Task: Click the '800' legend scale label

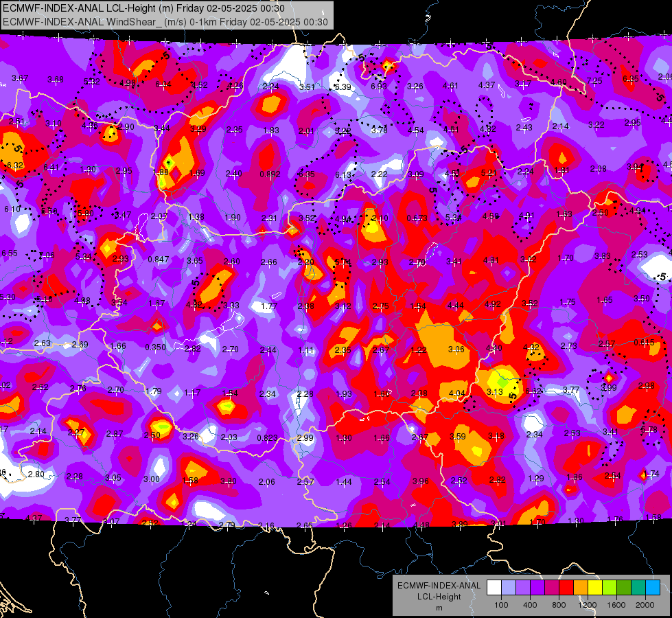Action: [x=559, y=605]
